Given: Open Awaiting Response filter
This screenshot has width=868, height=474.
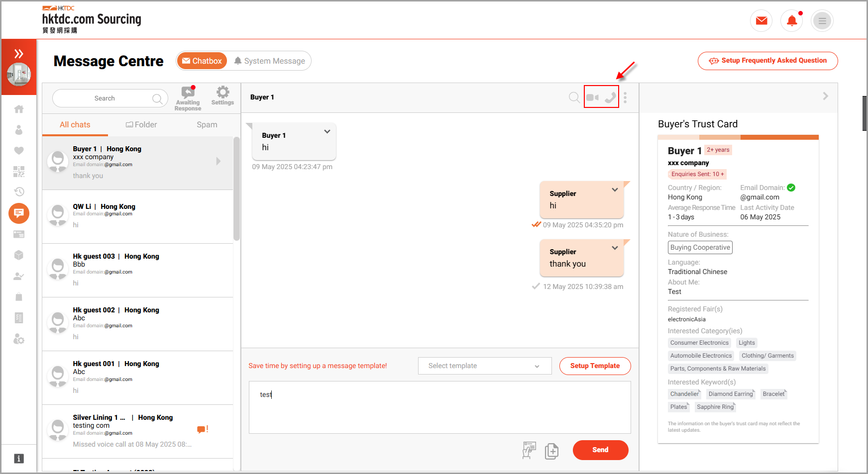Looking at the screenshot, I should pos(188,98).
